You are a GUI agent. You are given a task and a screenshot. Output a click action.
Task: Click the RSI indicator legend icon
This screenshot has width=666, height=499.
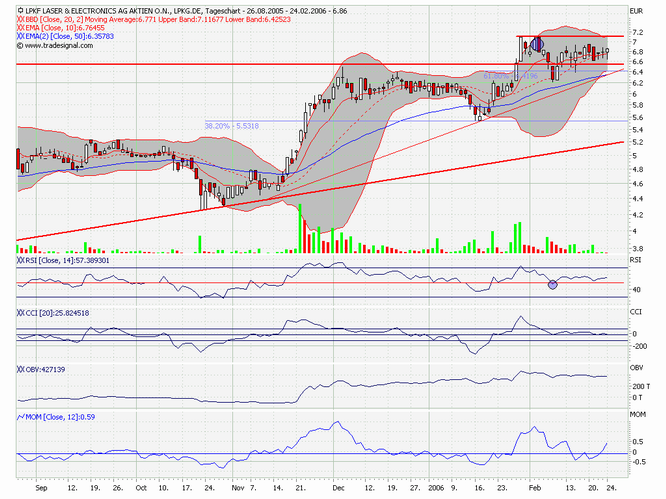[20, 260]
